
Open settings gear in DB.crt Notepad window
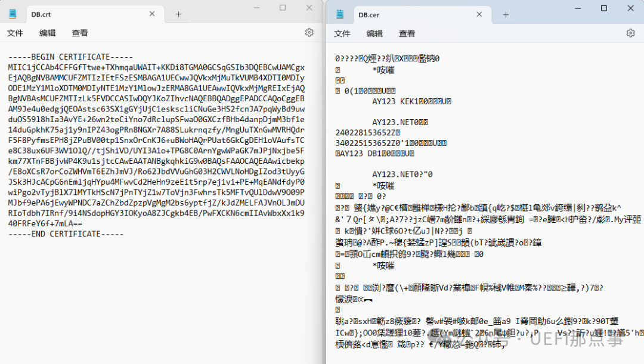tap(309, 33)
